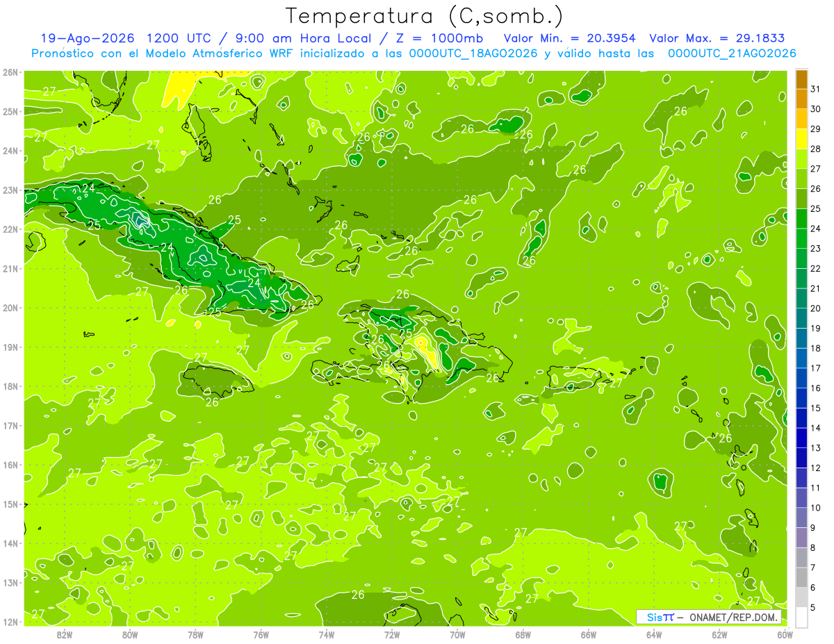This screenshot has height=644, width=834.
Task: Click the "26N" latitude axis label
Action: 10,72
